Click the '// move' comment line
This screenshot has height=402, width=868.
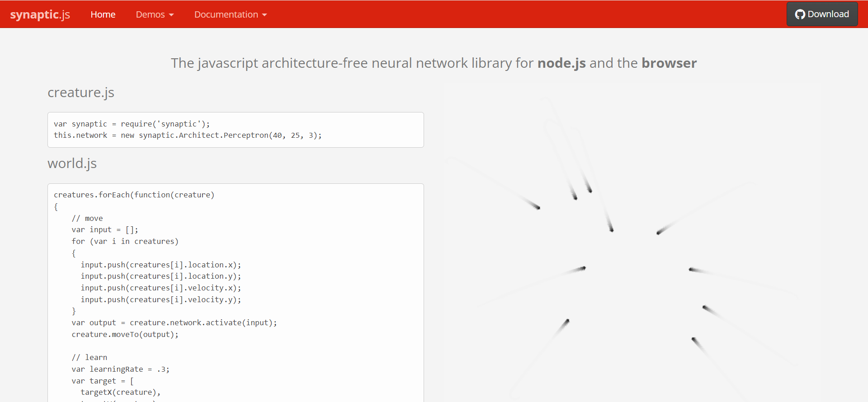(x=87, y=218)
